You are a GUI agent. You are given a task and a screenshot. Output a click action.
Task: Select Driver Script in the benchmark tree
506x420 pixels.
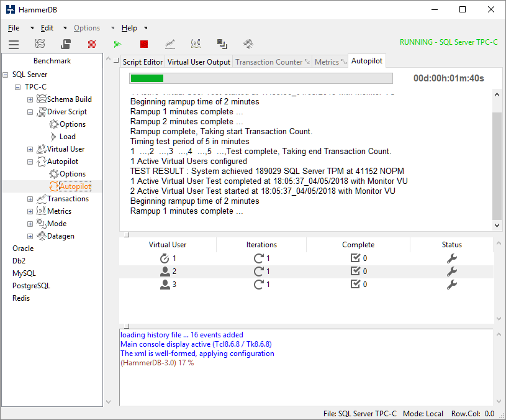(x=67, y=112)
